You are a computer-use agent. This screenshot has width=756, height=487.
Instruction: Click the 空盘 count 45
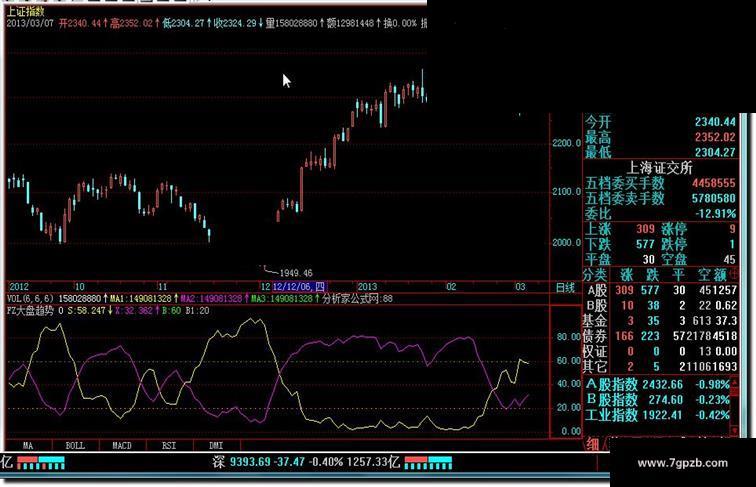[729, 259]
